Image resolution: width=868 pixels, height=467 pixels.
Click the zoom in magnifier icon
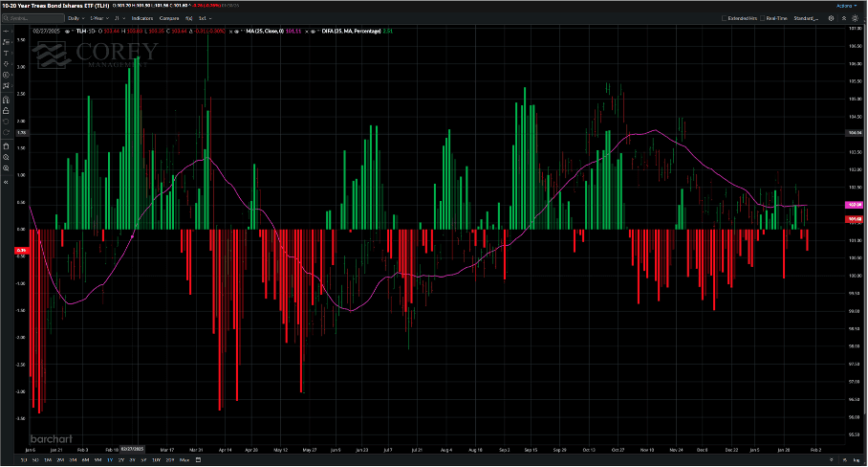[6, 157]
